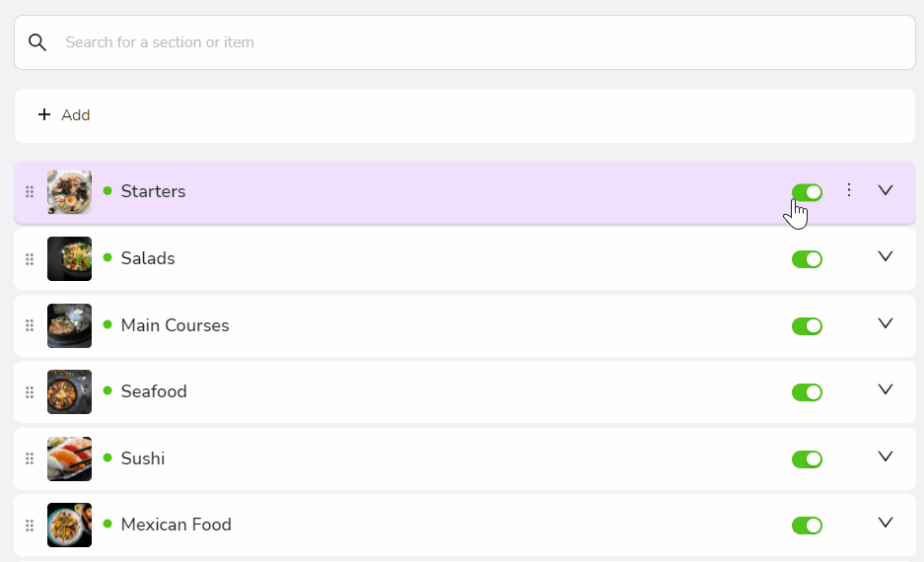Toggle the Seafood section off

point(807,392)
